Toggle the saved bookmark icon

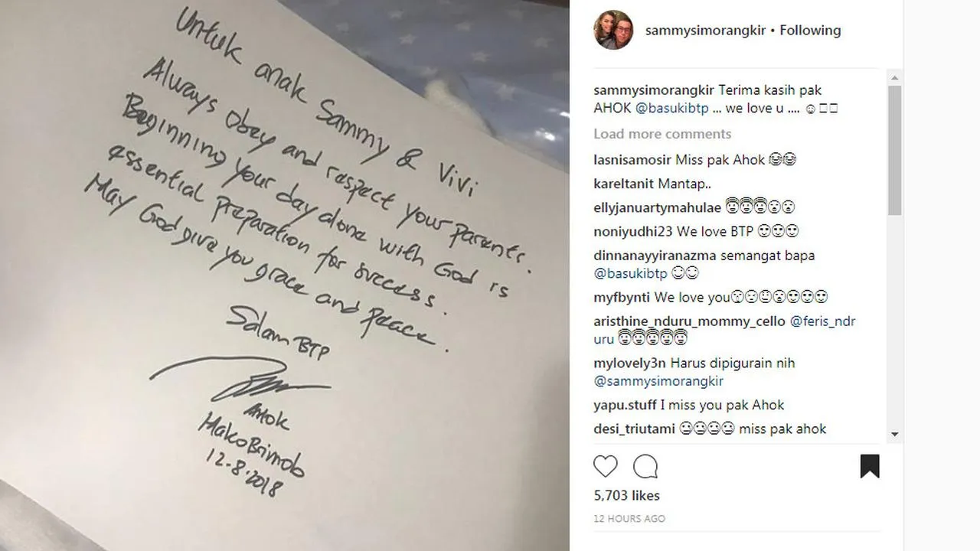pyautogui.click(x=870, y=467)
